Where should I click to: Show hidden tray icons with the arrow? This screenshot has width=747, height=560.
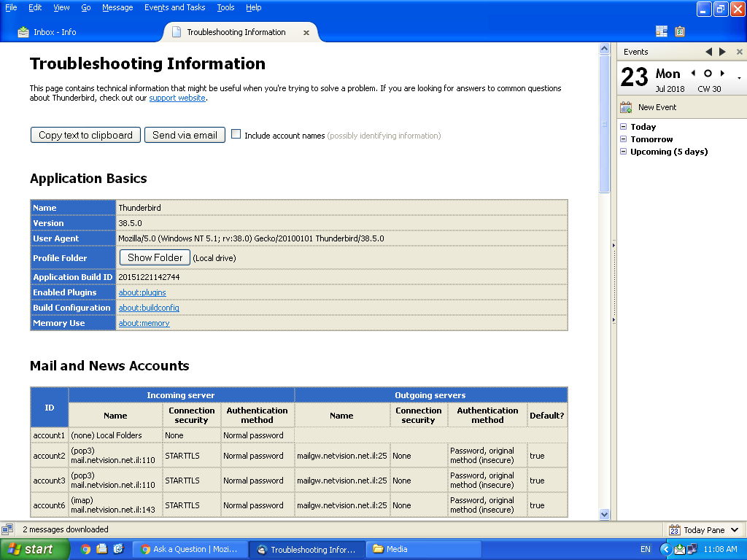point(665,549)
